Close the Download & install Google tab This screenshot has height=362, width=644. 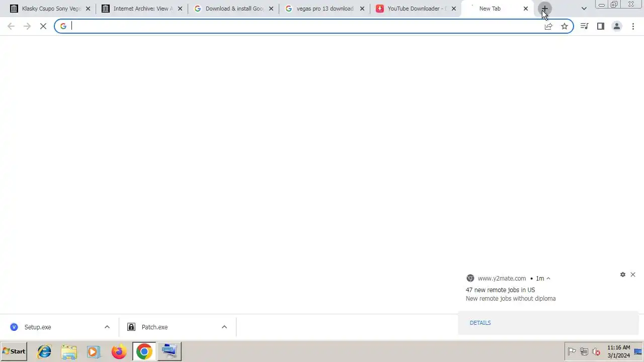click(x=271, y=9)
